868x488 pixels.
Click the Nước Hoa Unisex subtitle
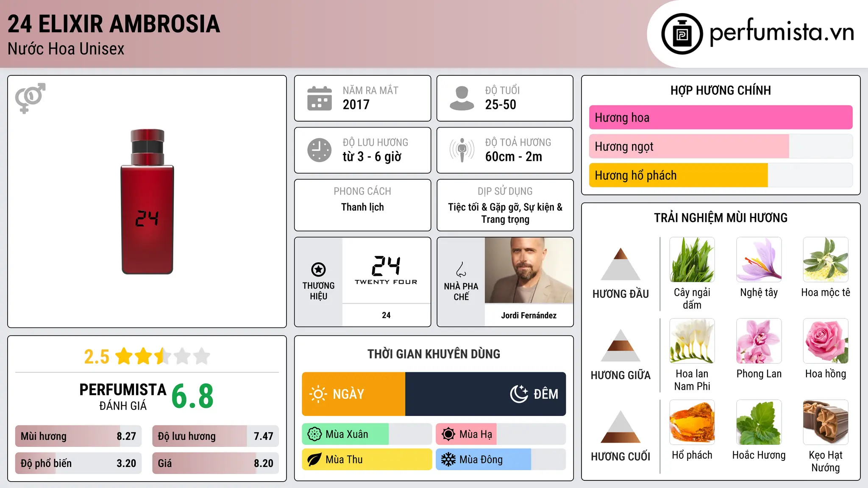[x=66, y=49]
